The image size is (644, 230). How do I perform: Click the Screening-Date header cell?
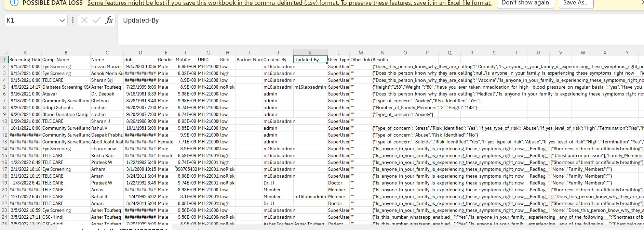pyautogui.click(x=25, y=60)
